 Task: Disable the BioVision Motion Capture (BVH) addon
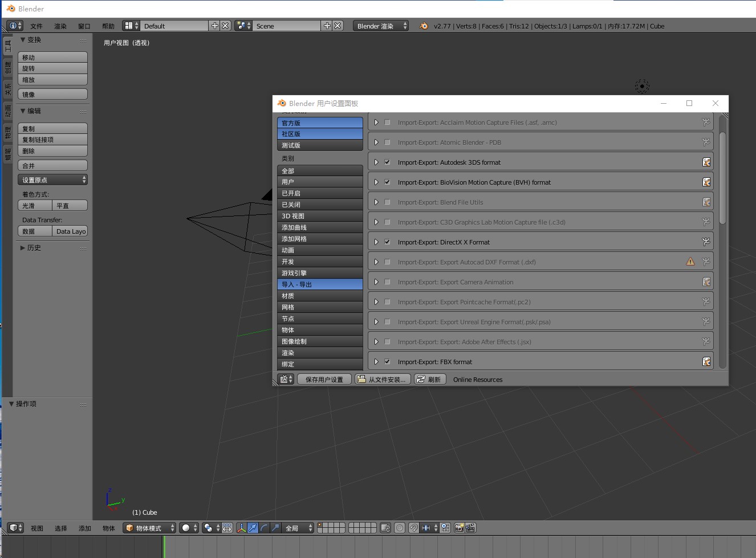coord(387,182)
